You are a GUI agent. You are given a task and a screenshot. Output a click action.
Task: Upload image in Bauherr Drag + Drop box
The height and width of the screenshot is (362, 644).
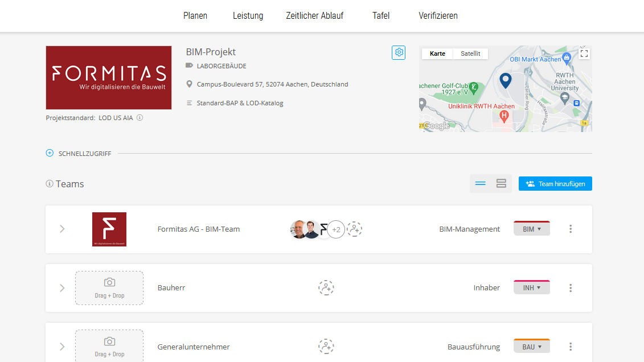coord(109,288)
